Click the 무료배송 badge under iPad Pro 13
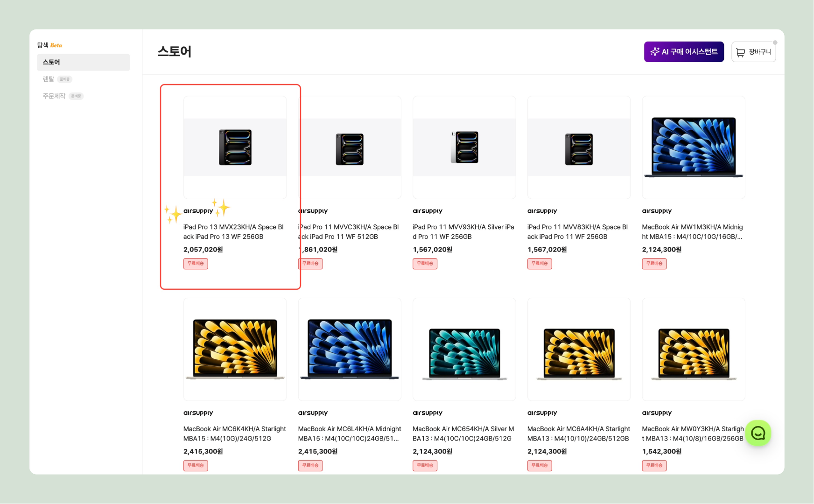This screenshot has width=814, height=504. click(196, 264)
